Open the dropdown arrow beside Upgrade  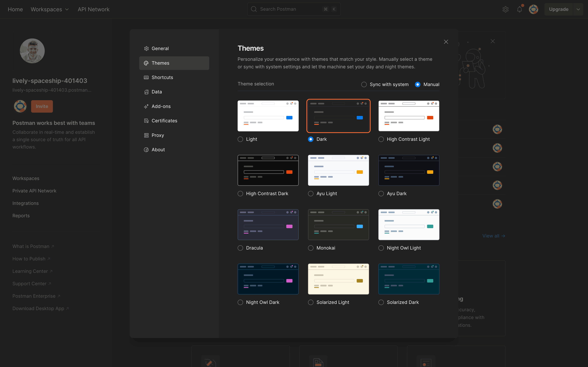click(578, 9)
